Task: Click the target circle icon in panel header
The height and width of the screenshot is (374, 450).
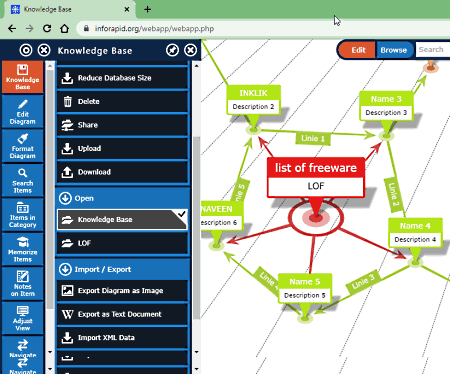Action: point(26,50)
